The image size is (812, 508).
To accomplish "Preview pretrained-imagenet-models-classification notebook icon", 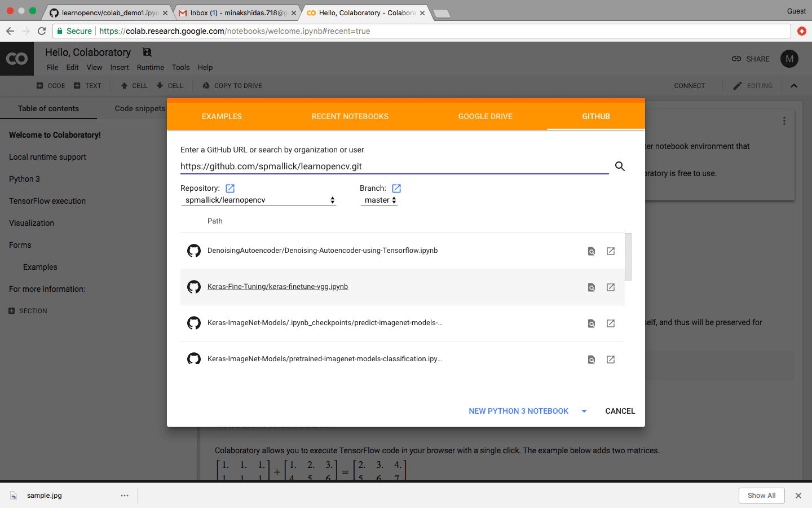I will 592,360.
